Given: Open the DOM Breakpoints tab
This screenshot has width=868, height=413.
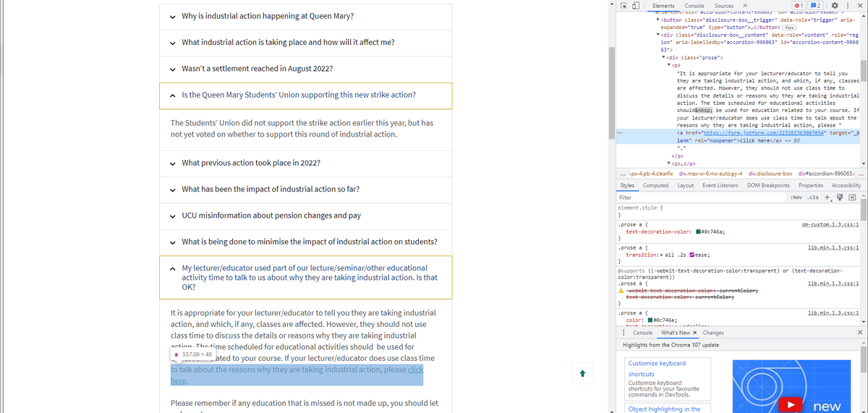Looking at the screenshot, I should (x=768, y=186).
